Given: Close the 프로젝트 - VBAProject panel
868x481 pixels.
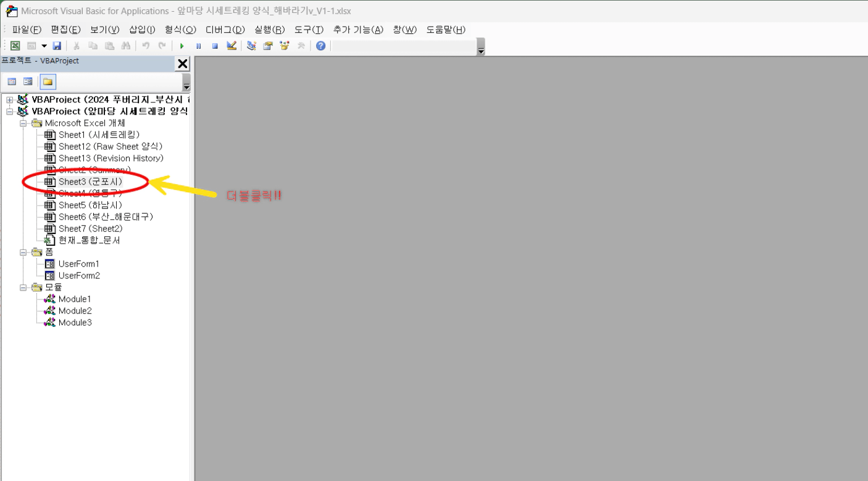Looking at the screenshot, I should click(x=183, y=64).
